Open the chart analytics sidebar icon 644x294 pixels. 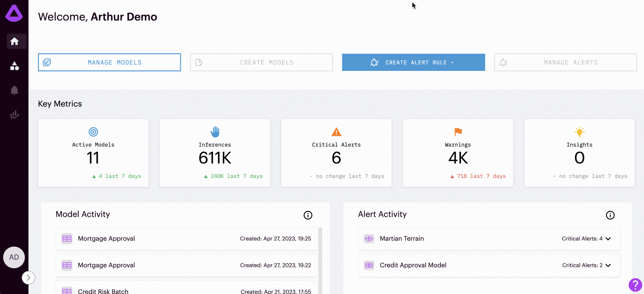(14, 115)
